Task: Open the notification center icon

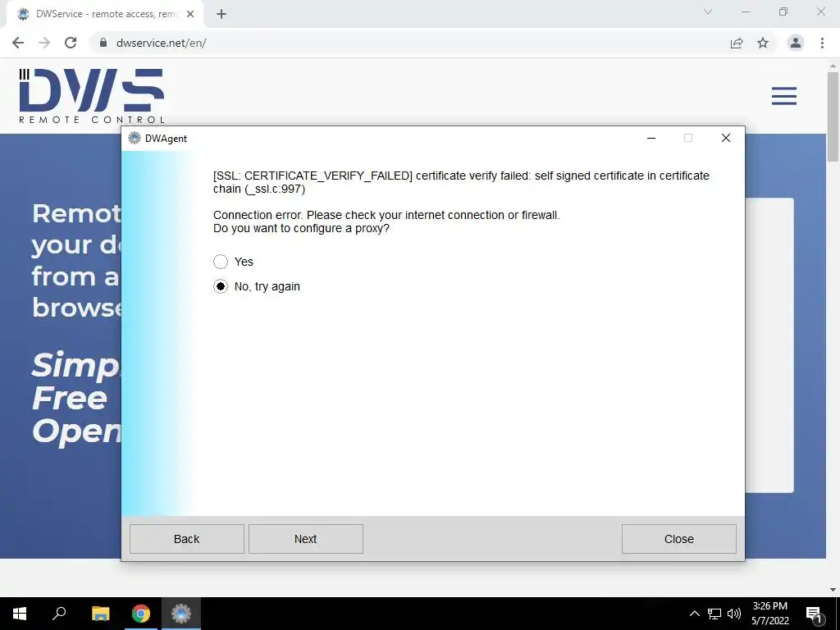Action: pos(814,614)
